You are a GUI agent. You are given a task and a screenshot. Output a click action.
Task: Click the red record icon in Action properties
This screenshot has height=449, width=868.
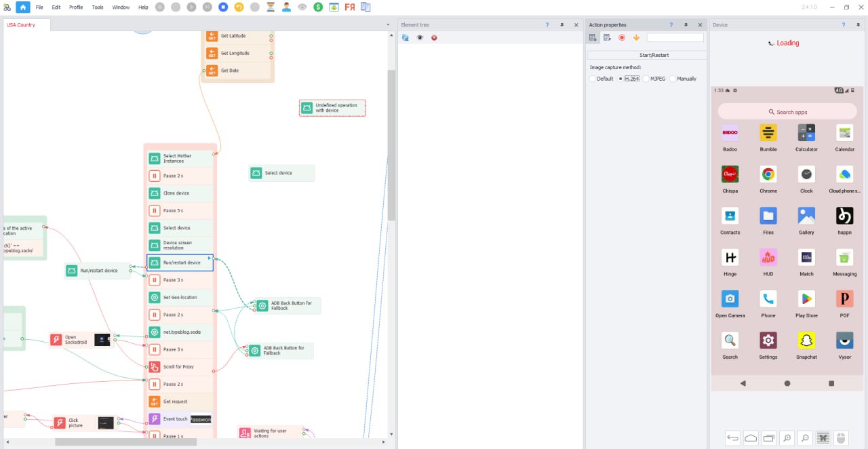(x=622, y=38)
